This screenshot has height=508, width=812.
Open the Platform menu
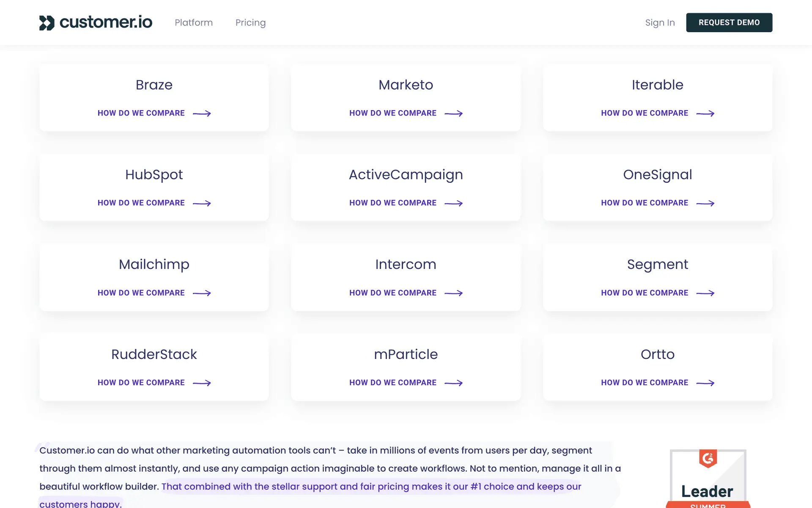(194, 23)
